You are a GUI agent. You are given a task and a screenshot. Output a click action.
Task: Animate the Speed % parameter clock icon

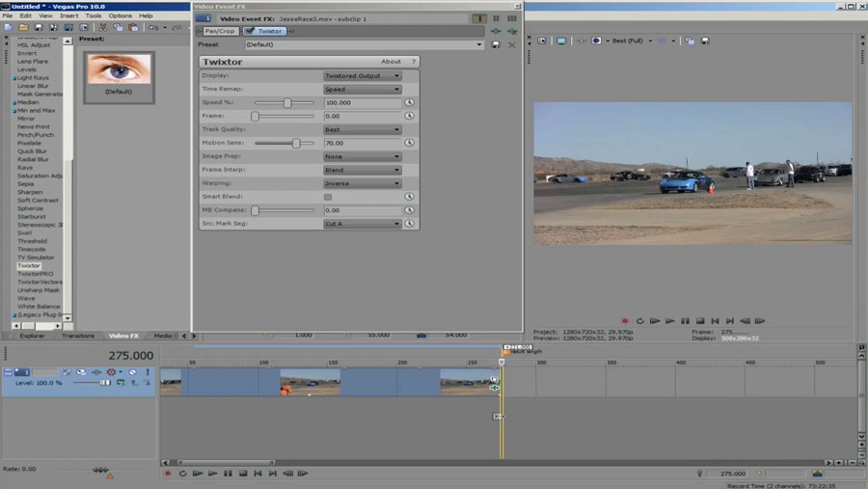point(409,102)
